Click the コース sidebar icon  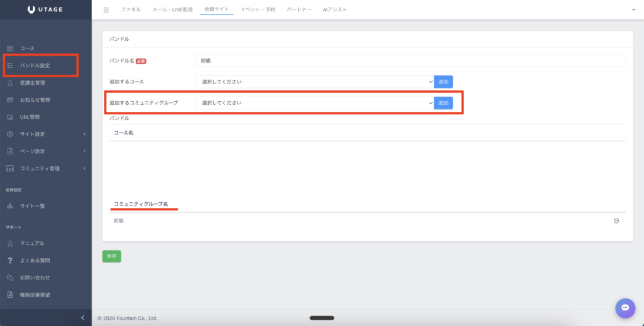[x=10, y=48]
